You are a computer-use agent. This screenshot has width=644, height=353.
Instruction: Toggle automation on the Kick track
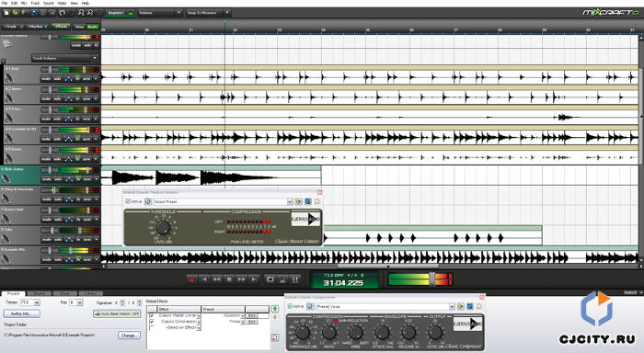click(69, 78)
